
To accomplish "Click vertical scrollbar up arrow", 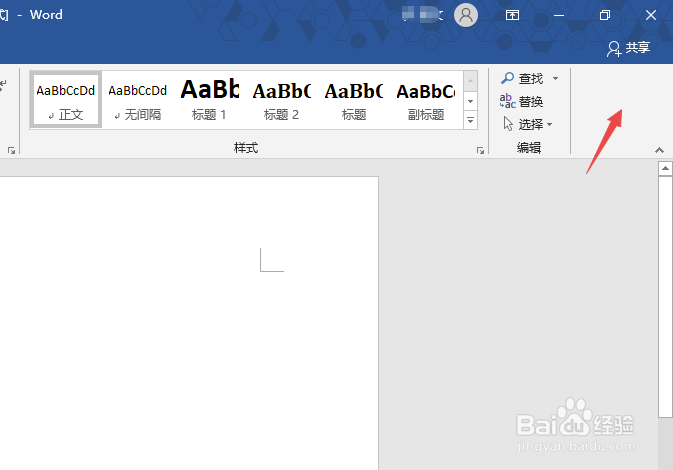I will (x=665, y=168).
